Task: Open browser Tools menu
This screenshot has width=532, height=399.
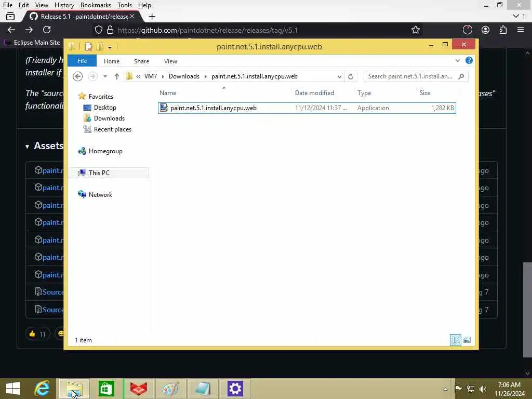Action: coord(125,5)
